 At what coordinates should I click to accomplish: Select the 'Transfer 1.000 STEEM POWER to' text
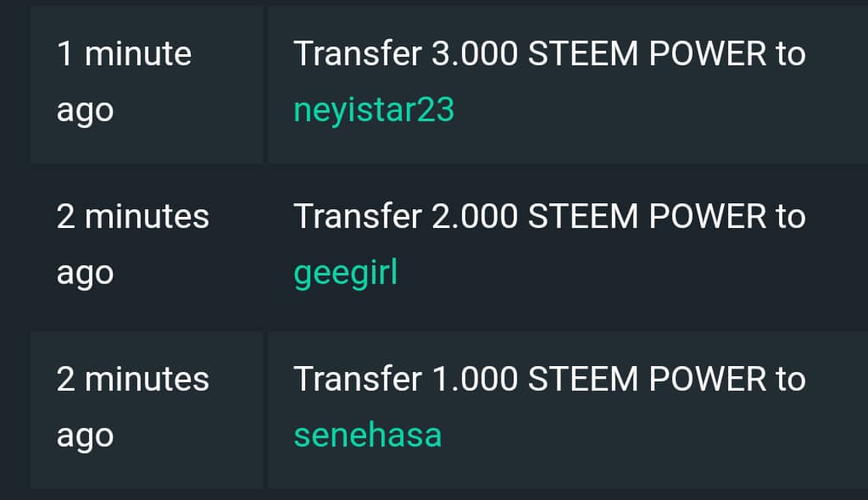(549, 379)
